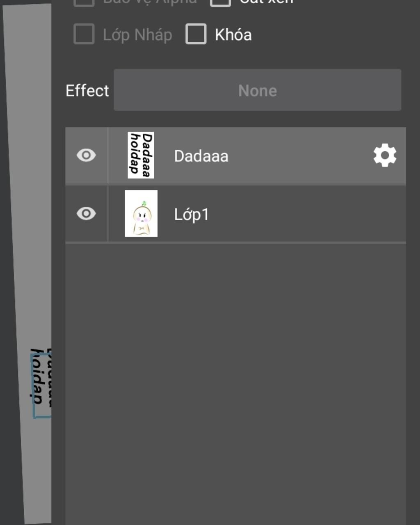420x525 pixels.
Task: Click the Bảo vệ Alpha label at top
Action: (150, 2)
